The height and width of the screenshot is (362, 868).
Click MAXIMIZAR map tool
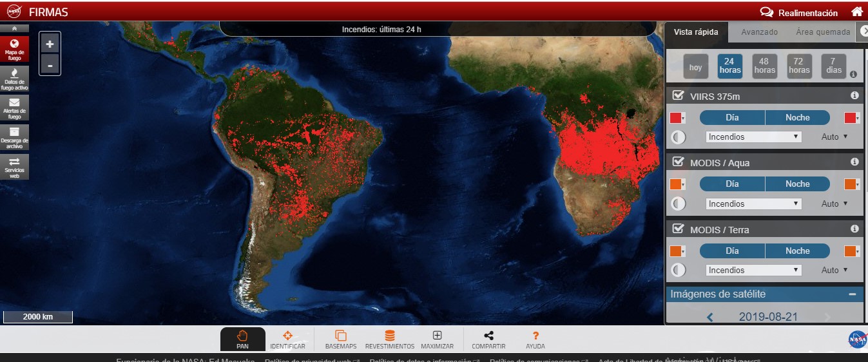coord(437,339)
